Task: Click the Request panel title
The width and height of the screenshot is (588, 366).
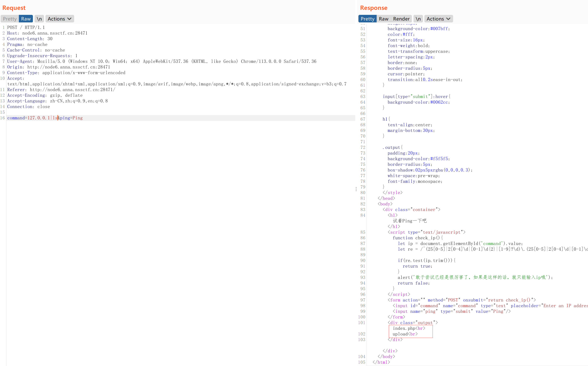Action: (x=14, y=8)
